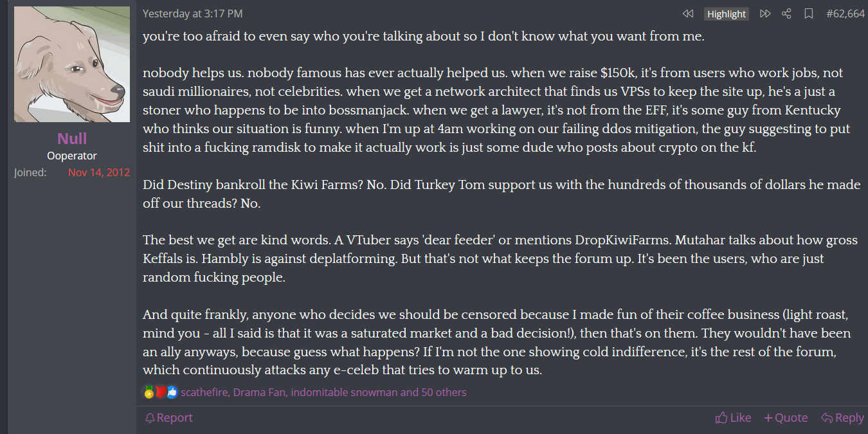Open the Null username profile link
This screenshot has width=868, height=434.
click(x=72, y=138)
